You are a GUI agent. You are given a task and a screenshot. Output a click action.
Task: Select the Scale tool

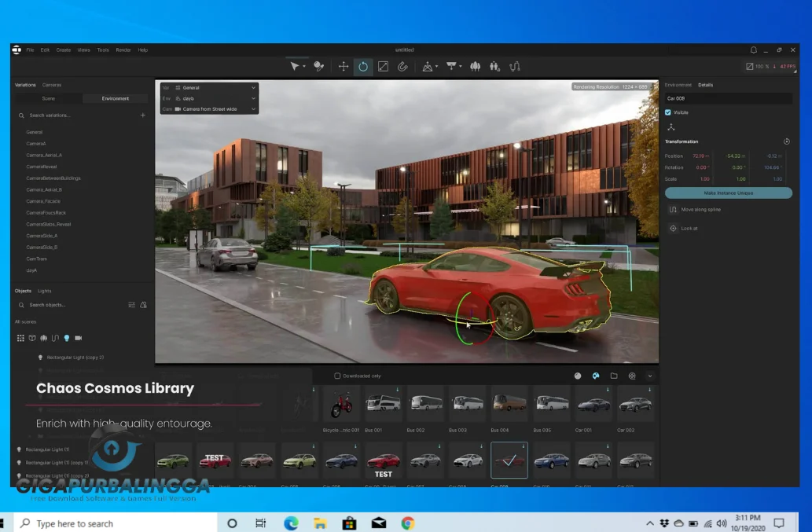[384, 66]
